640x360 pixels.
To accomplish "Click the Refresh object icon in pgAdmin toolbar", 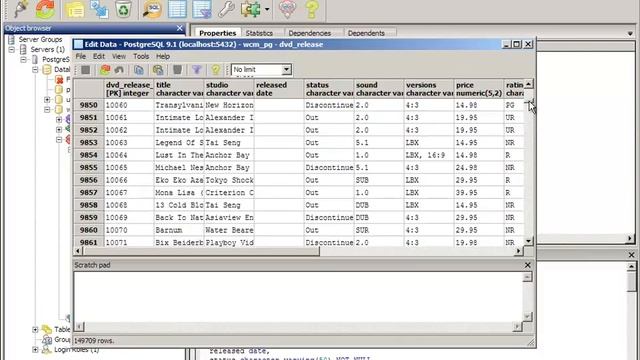I will [45, 9].
